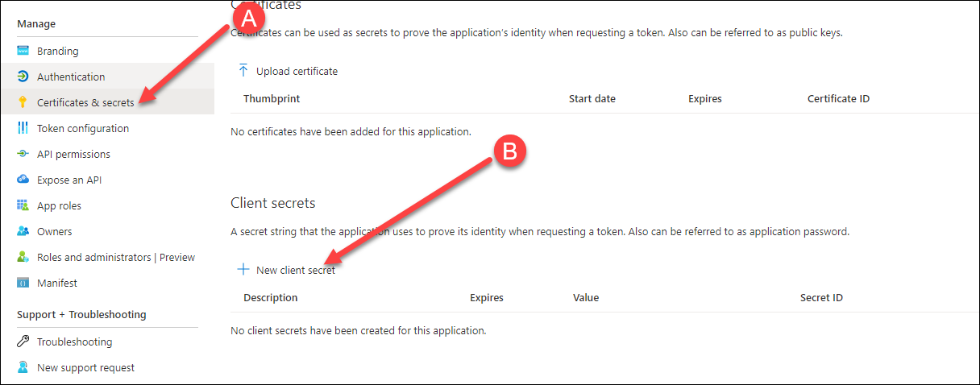Click the App roles grid icon
Image resolution: width=980 pixels, height=385 pixels.
click(23, 205)
